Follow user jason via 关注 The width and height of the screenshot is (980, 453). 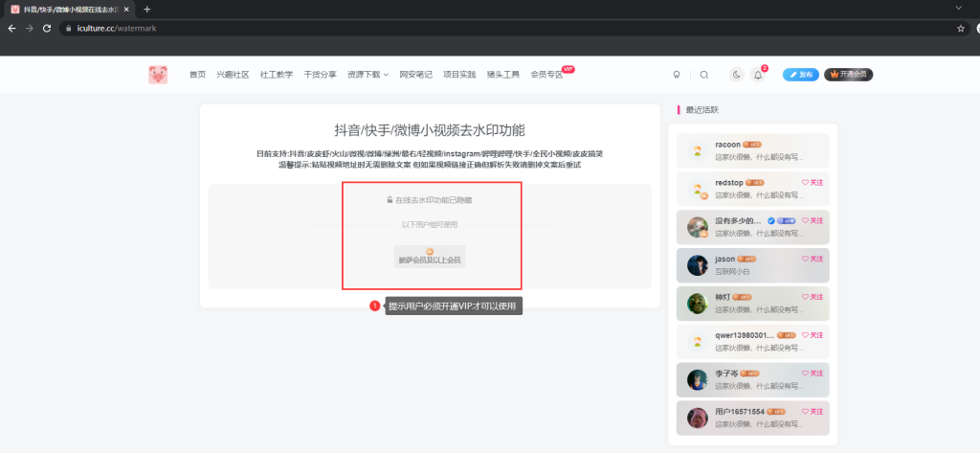pyautogui.click(x=813, y=259)
